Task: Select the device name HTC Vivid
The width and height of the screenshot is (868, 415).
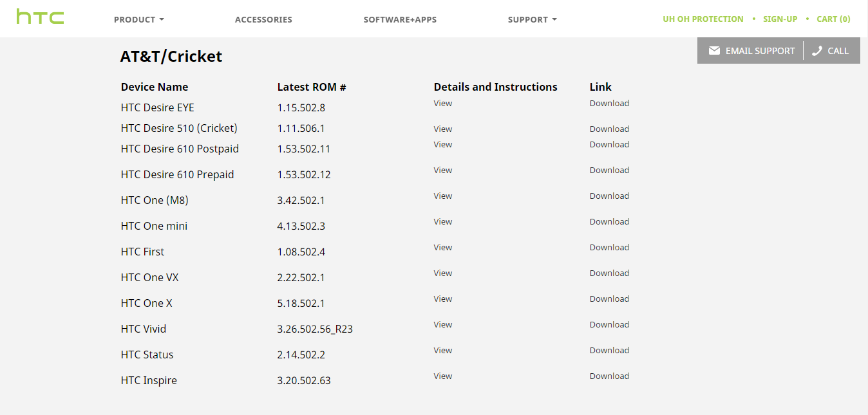Action: click(x=144, y=329)
